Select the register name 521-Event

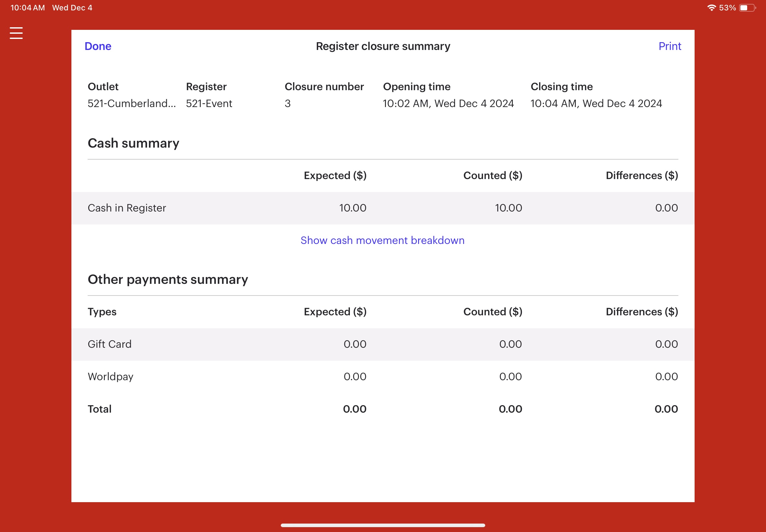click(209, 104)
